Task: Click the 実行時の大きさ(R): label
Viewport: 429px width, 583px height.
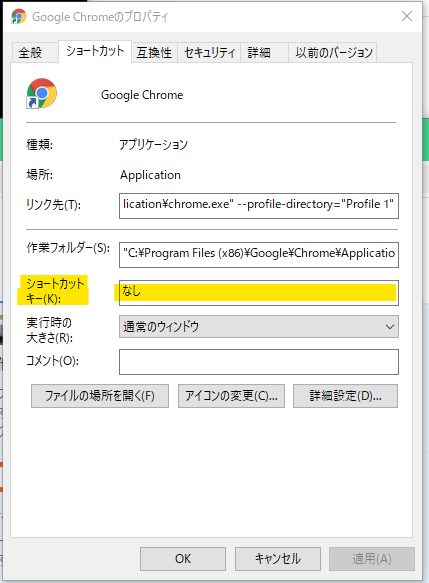Action: click(49, 330)
